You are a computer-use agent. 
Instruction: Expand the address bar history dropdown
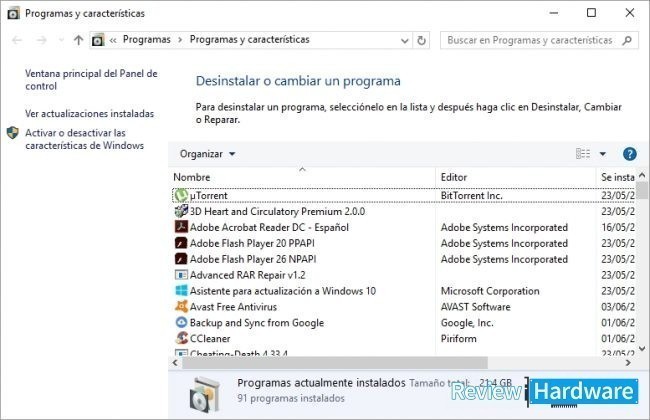[x=405, y=41]
